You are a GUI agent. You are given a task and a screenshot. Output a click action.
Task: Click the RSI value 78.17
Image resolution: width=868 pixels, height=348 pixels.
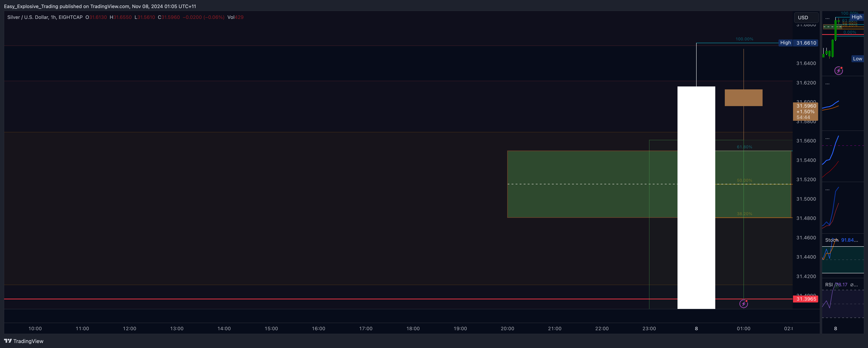[841, 285]
